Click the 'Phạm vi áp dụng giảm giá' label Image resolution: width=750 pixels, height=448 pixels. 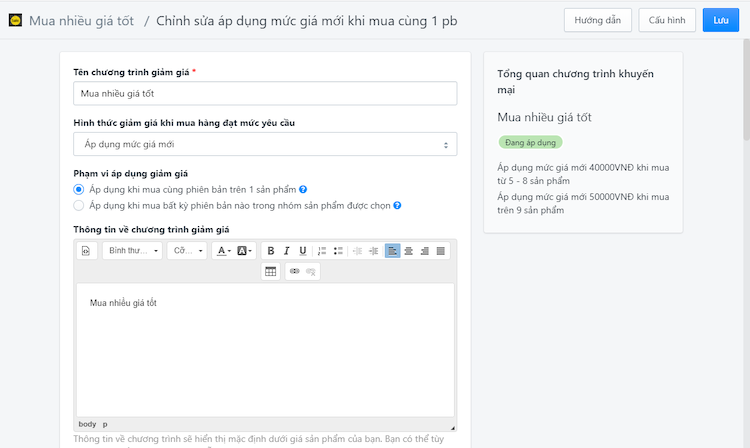point(131,173)
